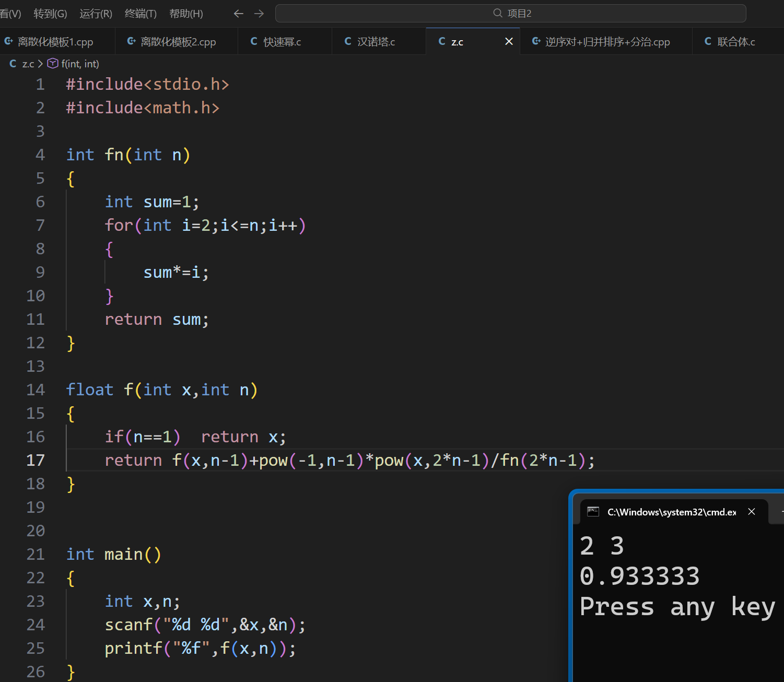Close the z.c tab

[509, 41]
